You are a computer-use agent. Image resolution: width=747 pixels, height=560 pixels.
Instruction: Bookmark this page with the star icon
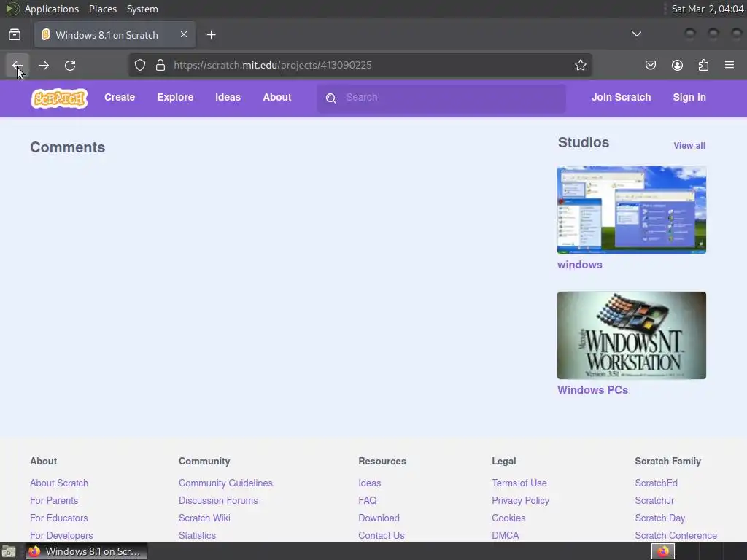580,65
